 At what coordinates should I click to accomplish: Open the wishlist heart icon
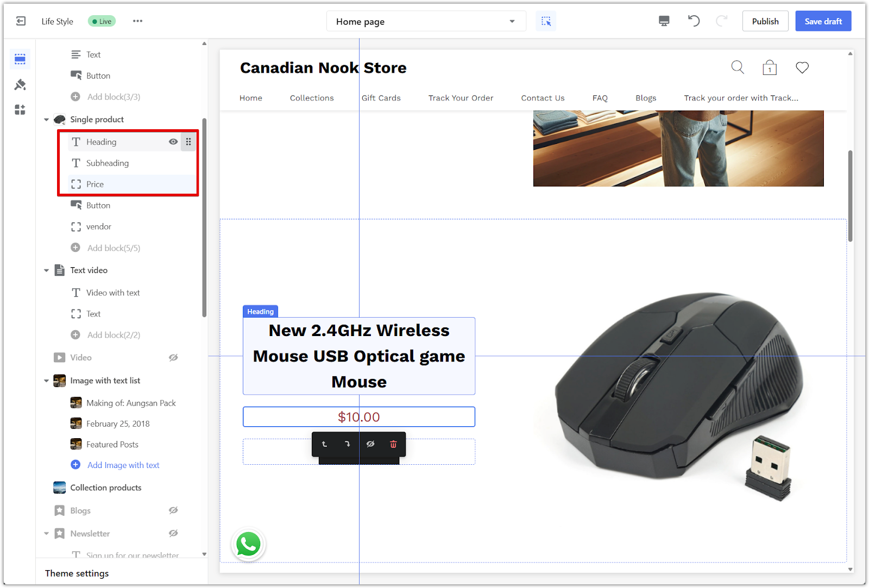click(802, 67)
